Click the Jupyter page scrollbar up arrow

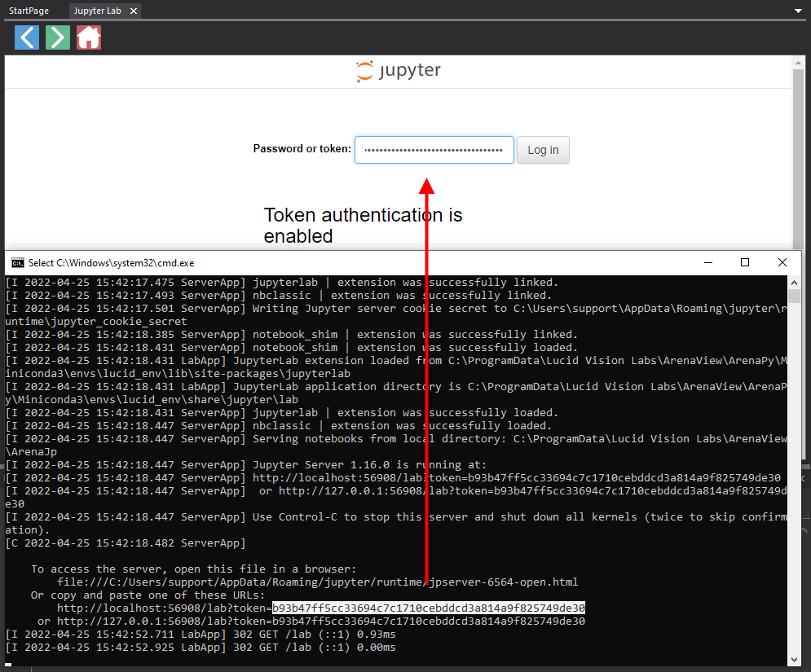(800, 62)
